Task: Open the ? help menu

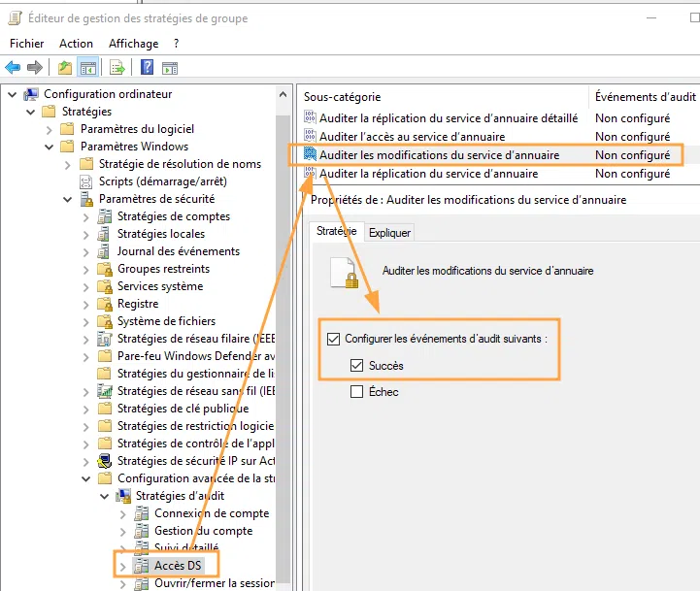Action: coord(176,44)
